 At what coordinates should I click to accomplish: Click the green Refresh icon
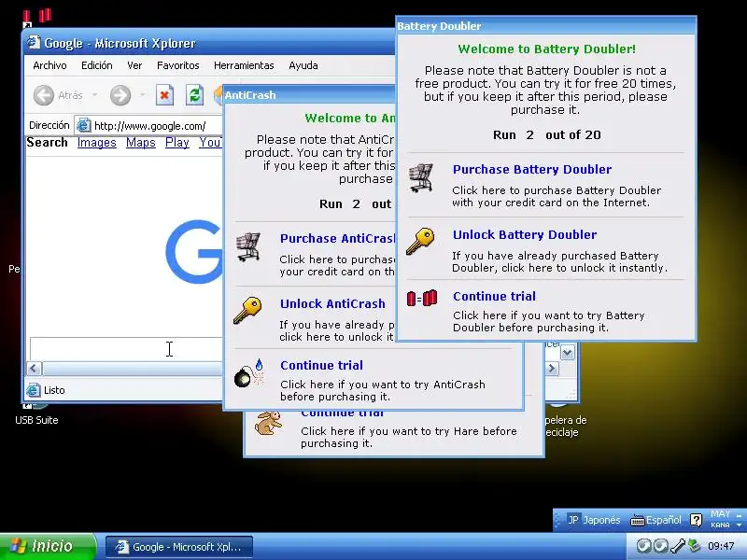click(194, 95)
